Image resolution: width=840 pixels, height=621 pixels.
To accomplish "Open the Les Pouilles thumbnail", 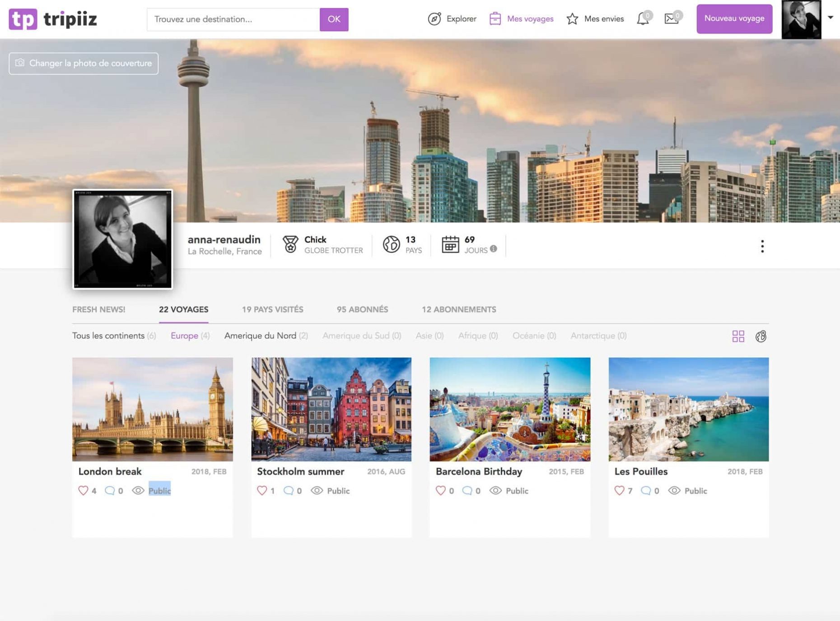I will (x=689, y=409).
